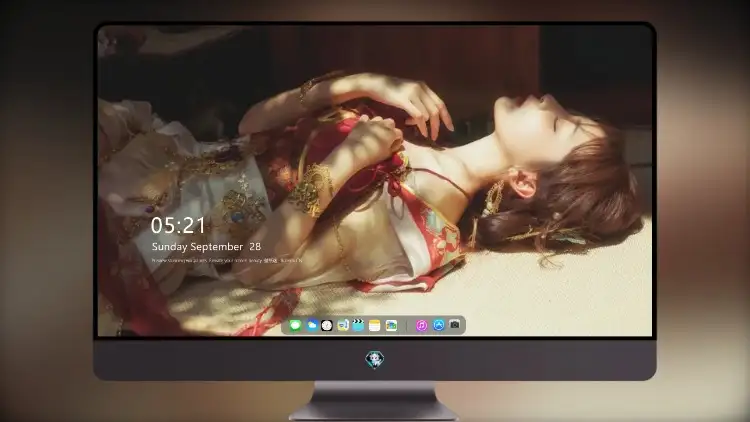Launch the pink iTunes music app
This screenshot has width=750, height=422.
tap(421, 325)
